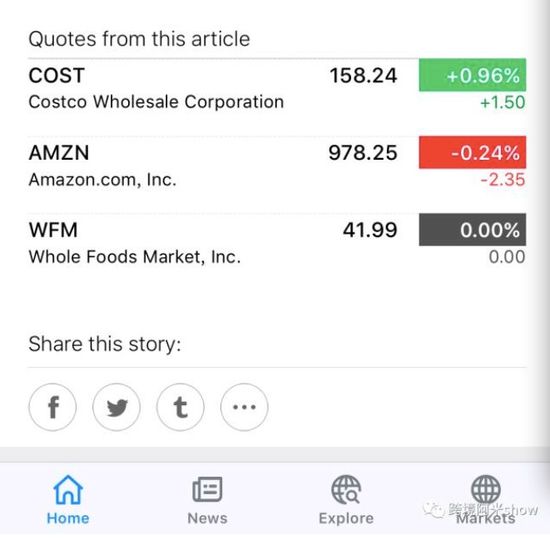550x540 pixels.
Task: Open more sharing options ellipsis icon
Action: pyautogui.click(x=244, y=407)
